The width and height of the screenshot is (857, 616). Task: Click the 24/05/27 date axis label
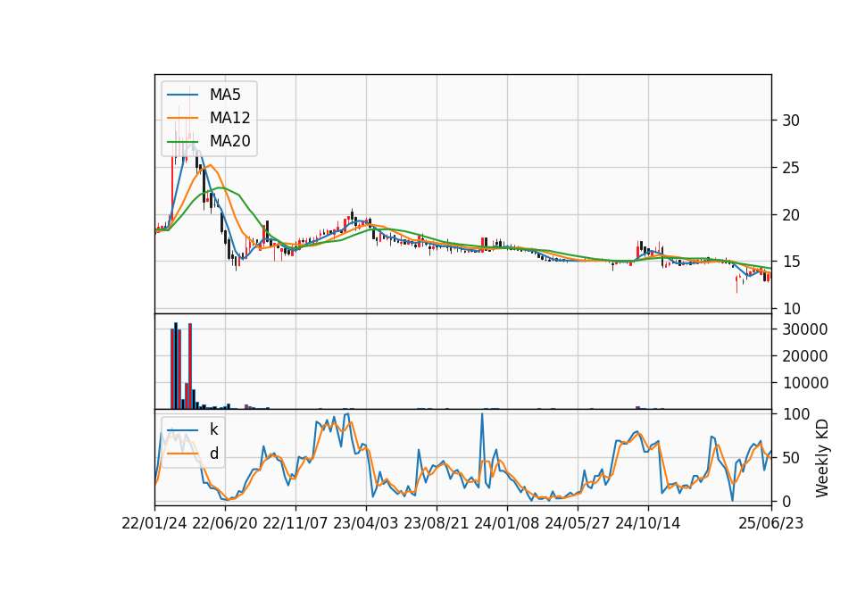578,524
